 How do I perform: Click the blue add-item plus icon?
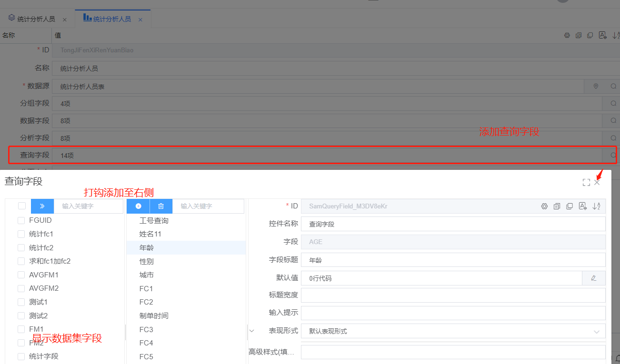click(x=138, y=206)
